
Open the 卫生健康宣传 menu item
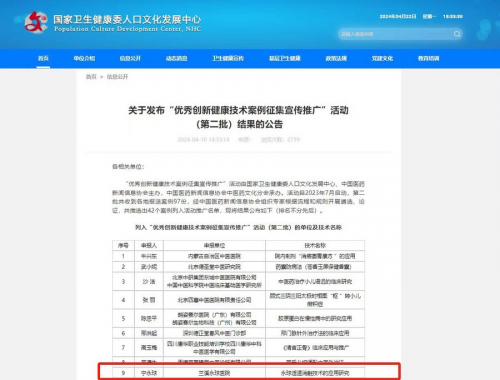pos(228,58)
